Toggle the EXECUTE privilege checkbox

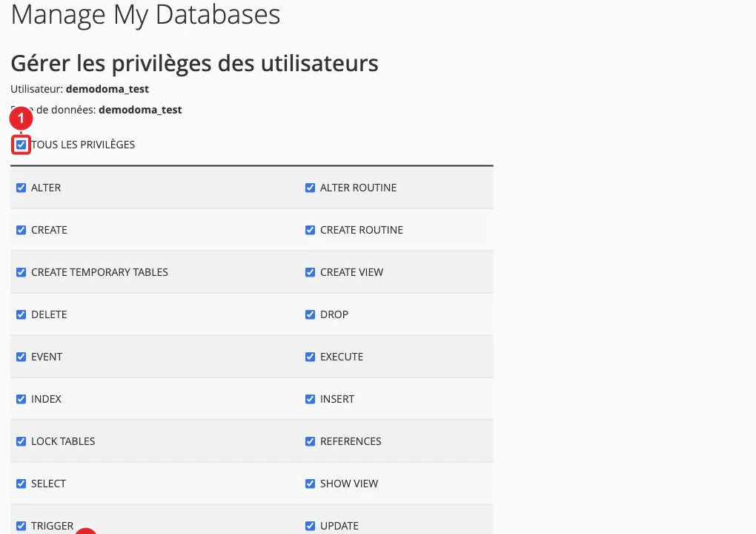[x=310, y=357]
